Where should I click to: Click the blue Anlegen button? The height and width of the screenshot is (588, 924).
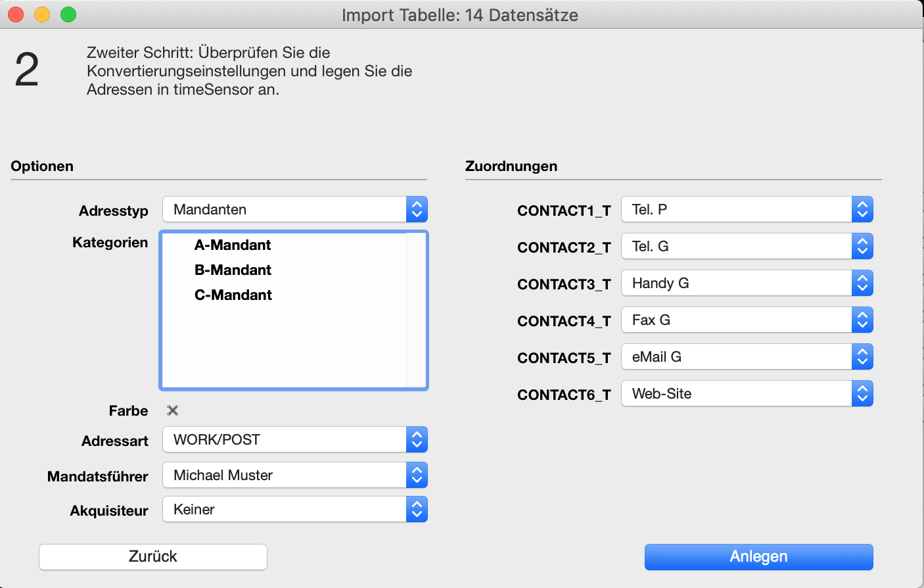(x=759, y=557)
